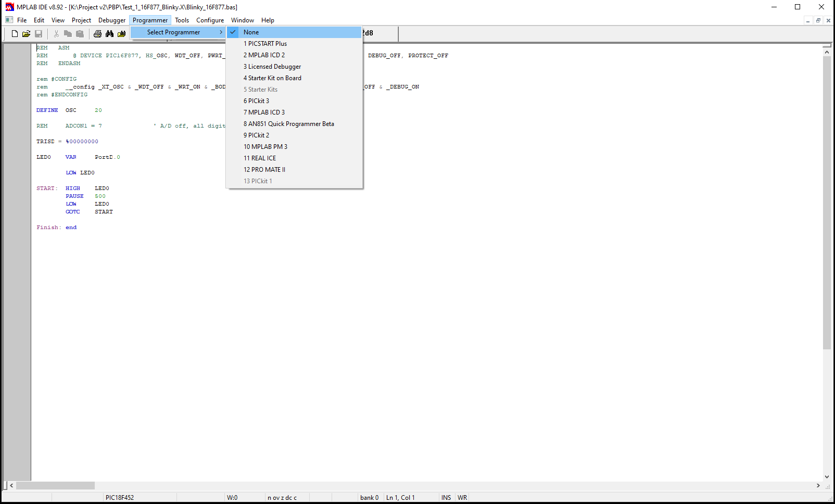
Task: Click PIC18F452 device in status bar
Action: 120,498
